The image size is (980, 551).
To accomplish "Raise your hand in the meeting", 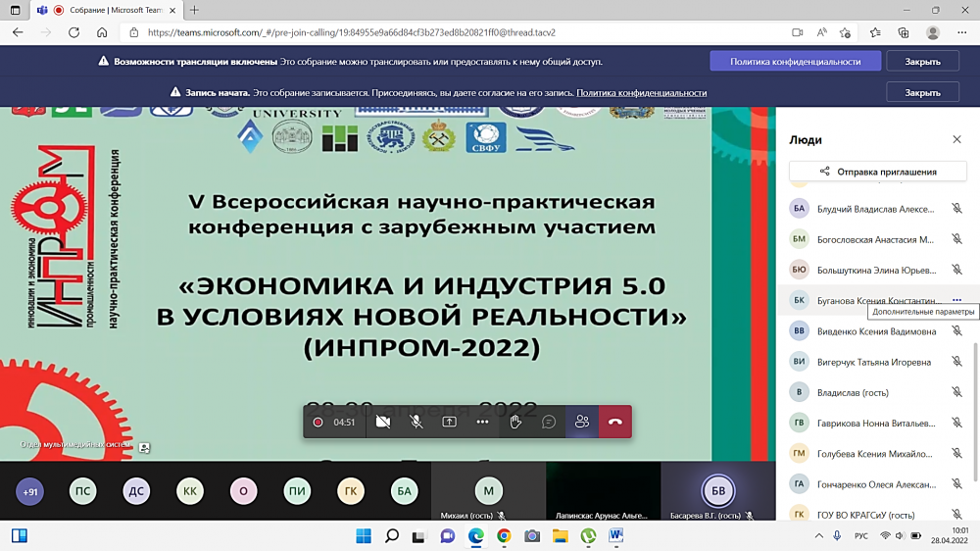I will pos(515,422).
